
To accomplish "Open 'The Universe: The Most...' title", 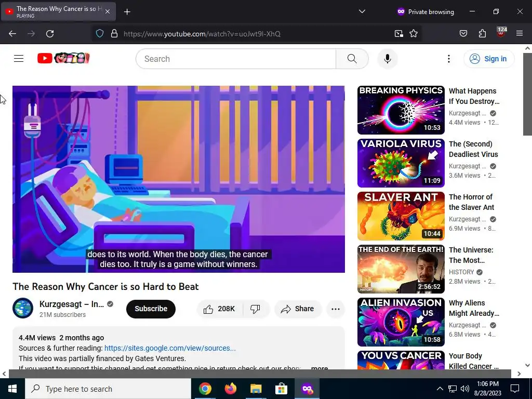I will [x=471, y=255].
